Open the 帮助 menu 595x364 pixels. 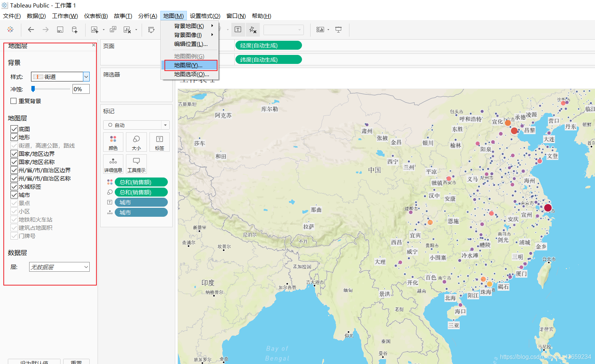(262, 16)
